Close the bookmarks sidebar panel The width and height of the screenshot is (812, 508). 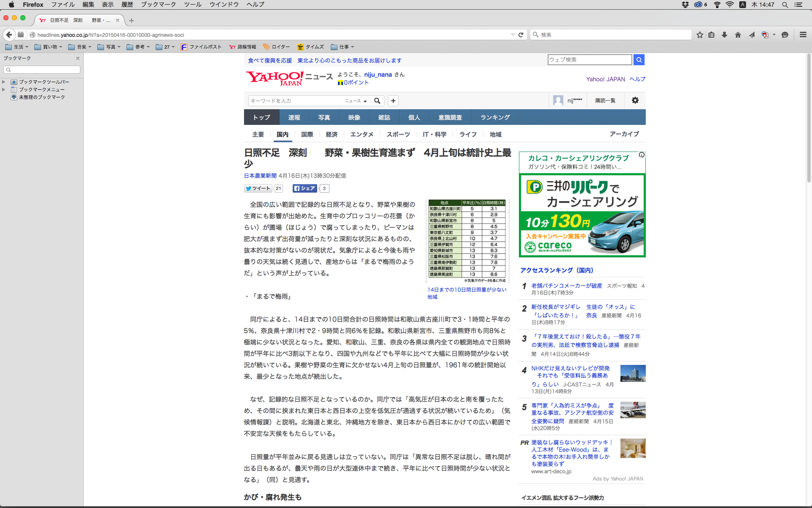78,58
